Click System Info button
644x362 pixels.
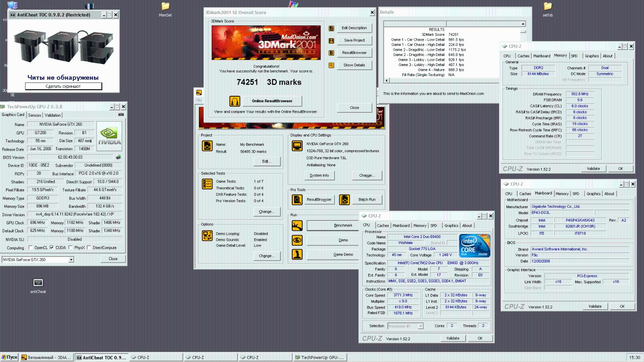[319, 176]
